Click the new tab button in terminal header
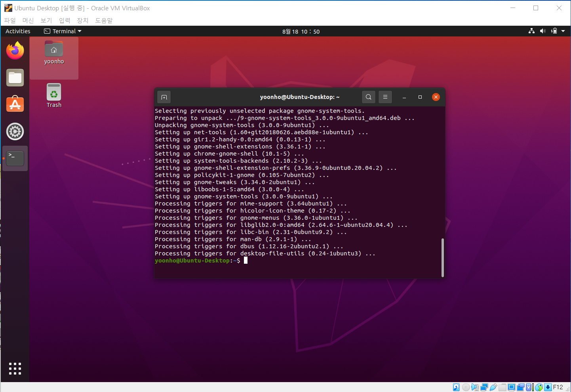Image resolution: width=571 pixels, height=392 pixels. pyautogui.click(x=164, y=97)
